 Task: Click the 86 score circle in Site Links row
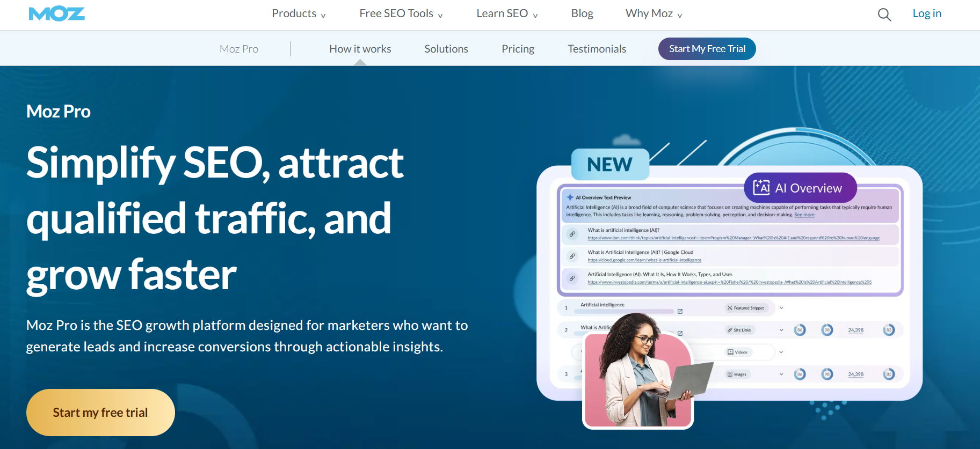click(800, 330)
